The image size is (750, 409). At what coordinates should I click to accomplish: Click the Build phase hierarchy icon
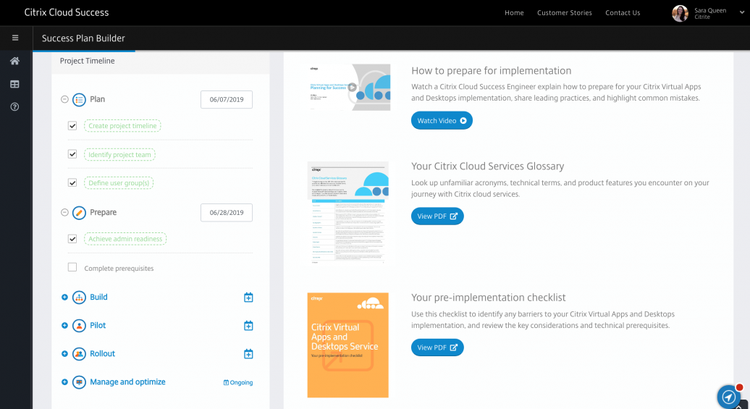(79, 297)
